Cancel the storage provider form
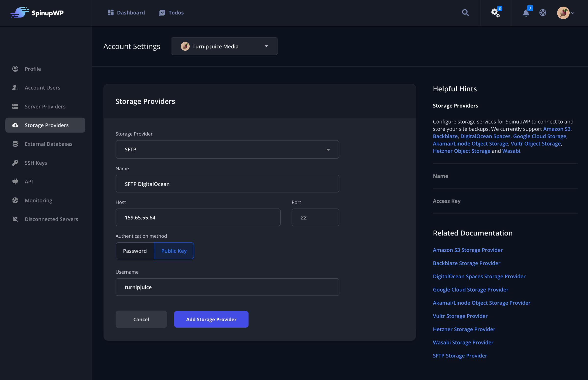This screenshot has height=380, width=588. (x=141, y=319)
